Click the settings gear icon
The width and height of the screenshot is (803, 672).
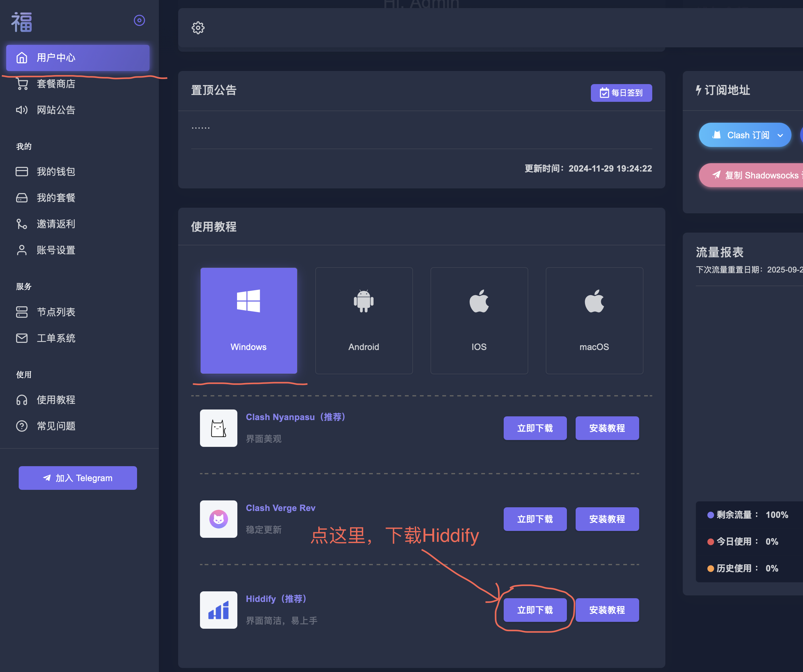[x=198, y=28]
